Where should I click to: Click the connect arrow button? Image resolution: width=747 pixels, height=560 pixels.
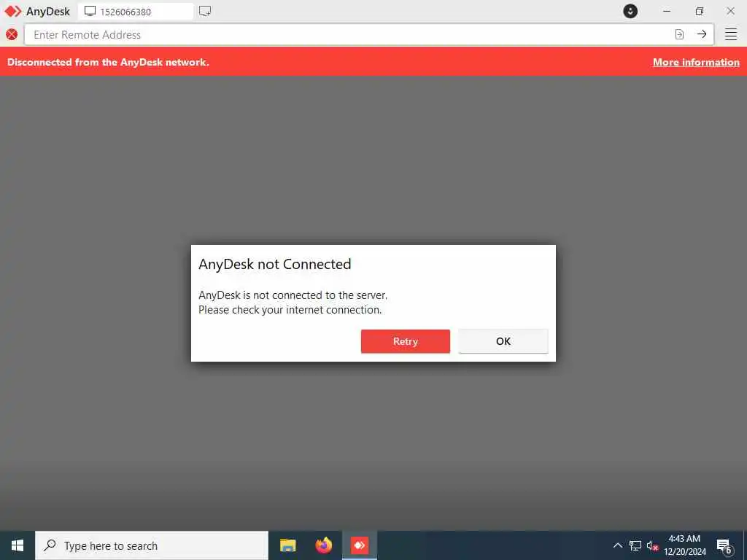(702, 34)
